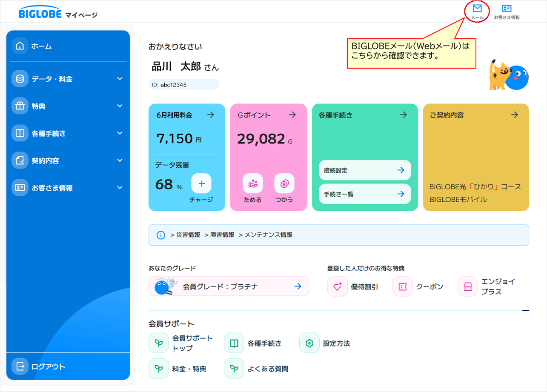Open Gポイント card arrow

(292, 115)
